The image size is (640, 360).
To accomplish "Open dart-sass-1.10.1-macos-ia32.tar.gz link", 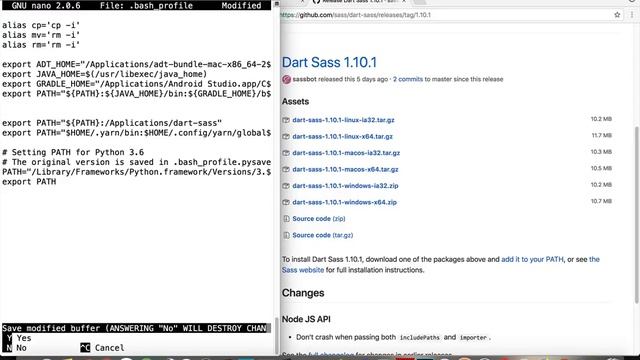I will [346, 153].
